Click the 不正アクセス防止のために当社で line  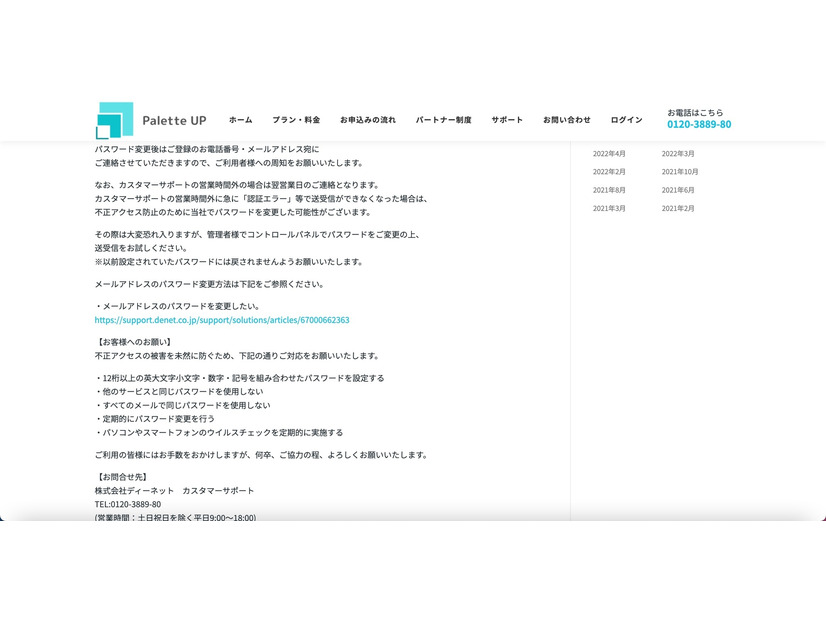pos(233,212)
